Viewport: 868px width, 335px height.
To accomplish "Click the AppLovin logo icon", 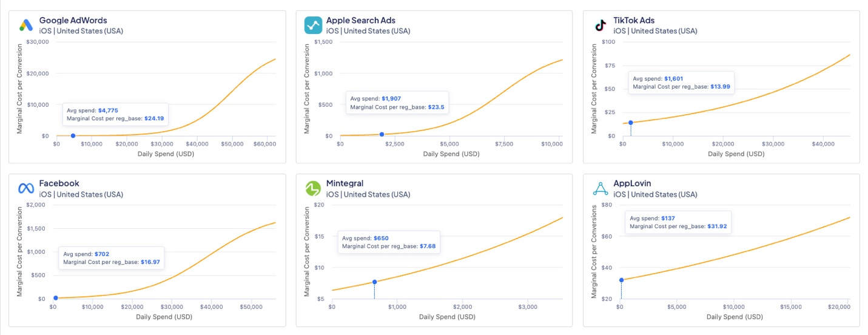I will (600, 188).
